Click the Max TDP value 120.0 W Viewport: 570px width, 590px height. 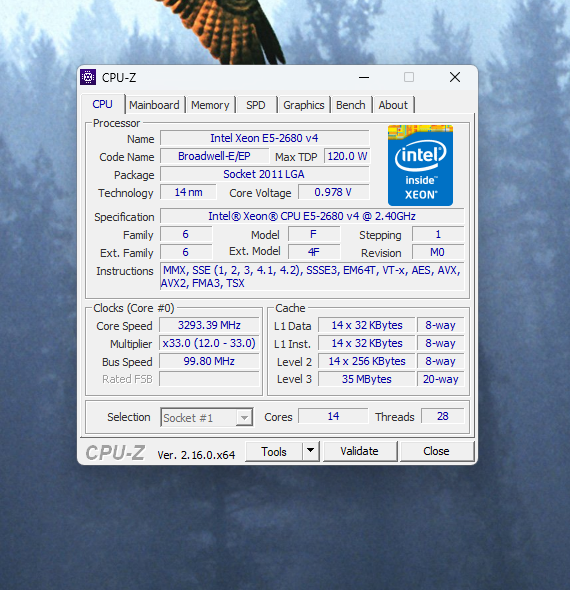(x=347, y=156)
